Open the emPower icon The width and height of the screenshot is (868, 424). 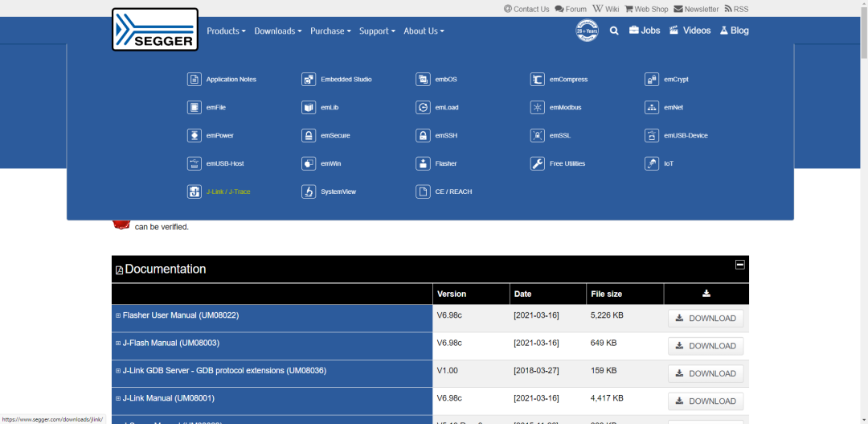(194, 135)
